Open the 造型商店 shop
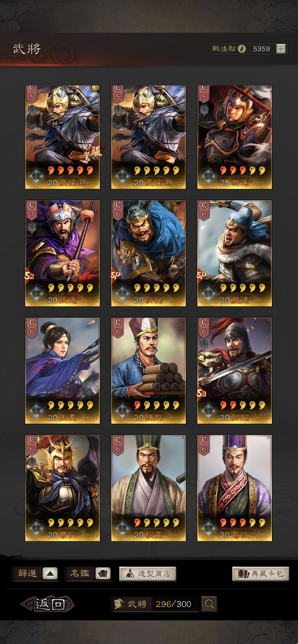298x644 pixels. 147,573
